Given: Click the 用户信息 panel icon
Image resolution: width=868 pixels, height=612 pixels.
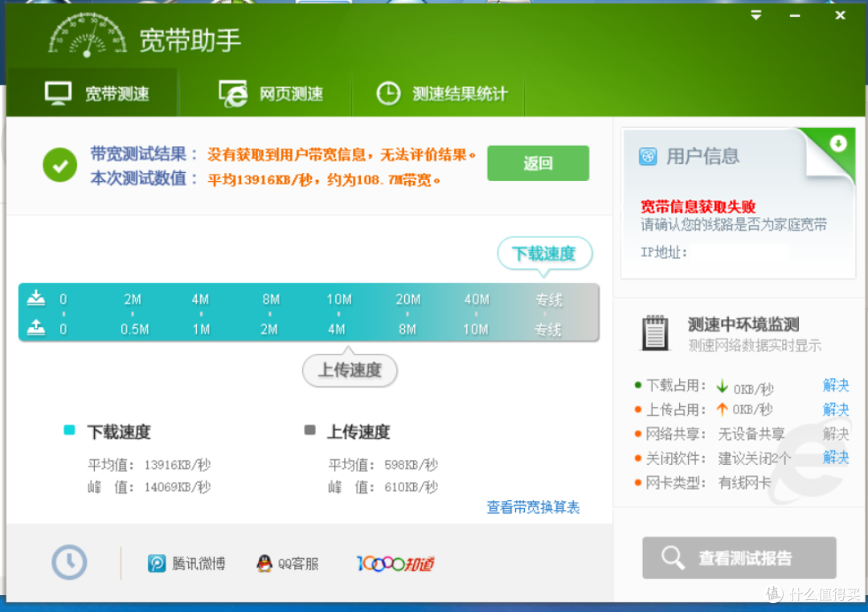Looking at the screenshot, I should pyautogui.click(x=648, y=157).
